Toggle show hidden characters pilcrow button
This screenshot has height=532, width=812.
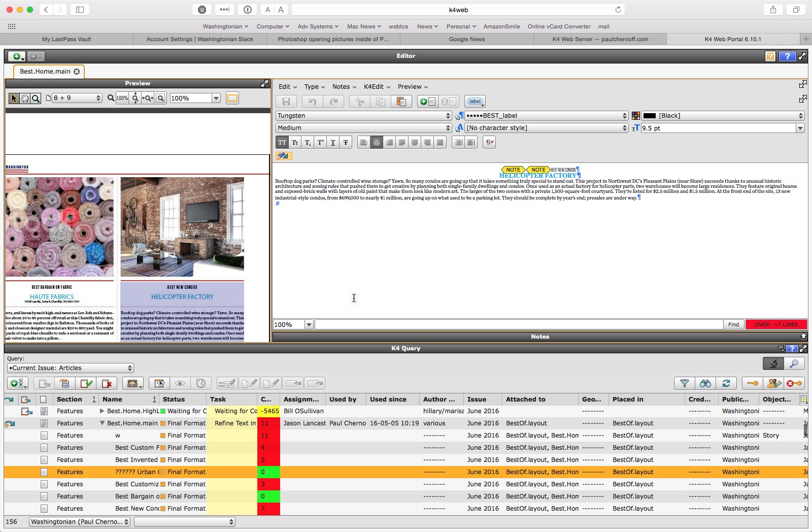(x=489, y=143)
